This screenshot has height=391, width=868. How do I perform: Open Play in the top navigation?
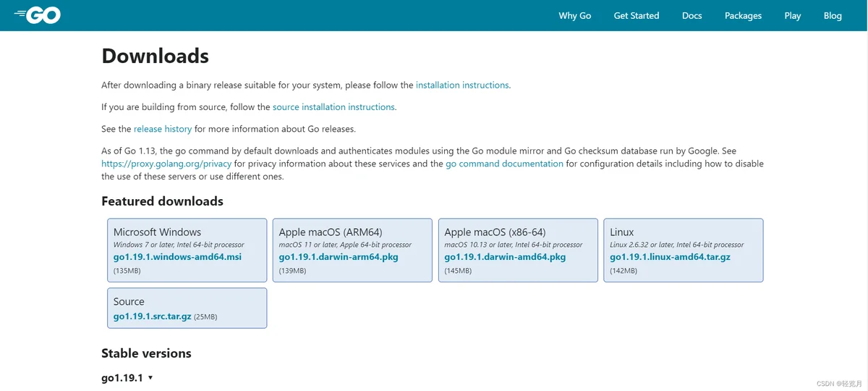point(793,15)
